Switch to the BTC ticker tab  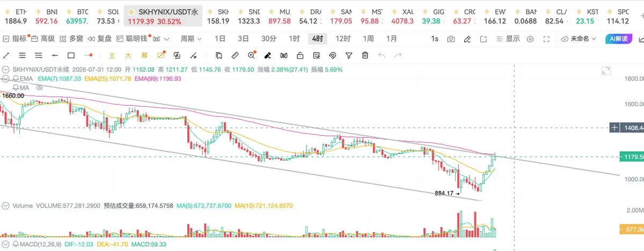pyautogui.click(x=77, y=16)
